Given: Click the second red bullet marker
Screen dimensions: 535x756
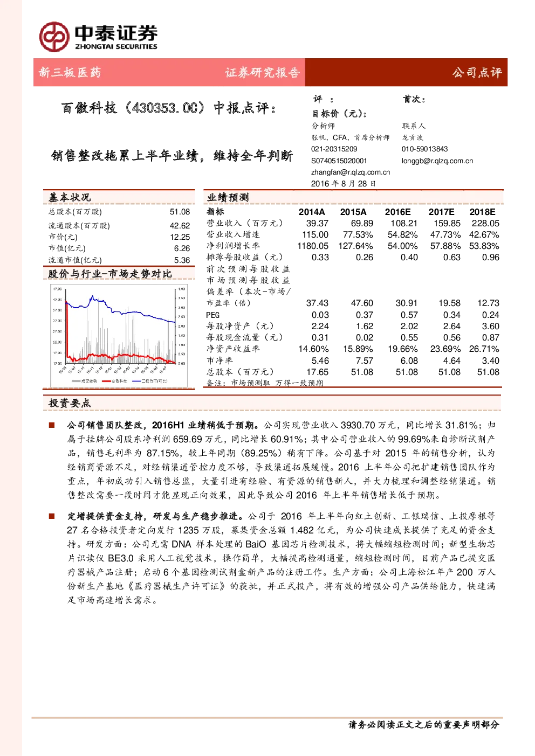Looking at the screenshot, I should 52,516.
